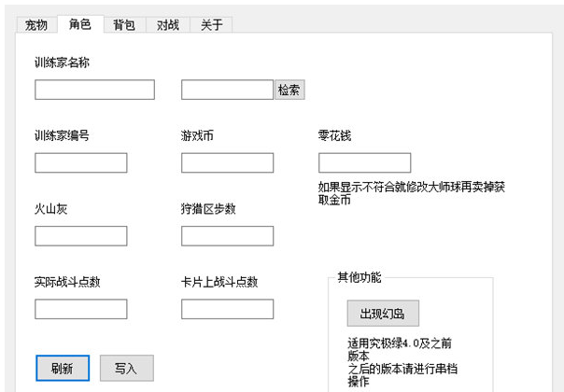The image size is (564, 392).
Task: Go to the 对战 tab
Action: pyautogui.click(x=168, y=25)
